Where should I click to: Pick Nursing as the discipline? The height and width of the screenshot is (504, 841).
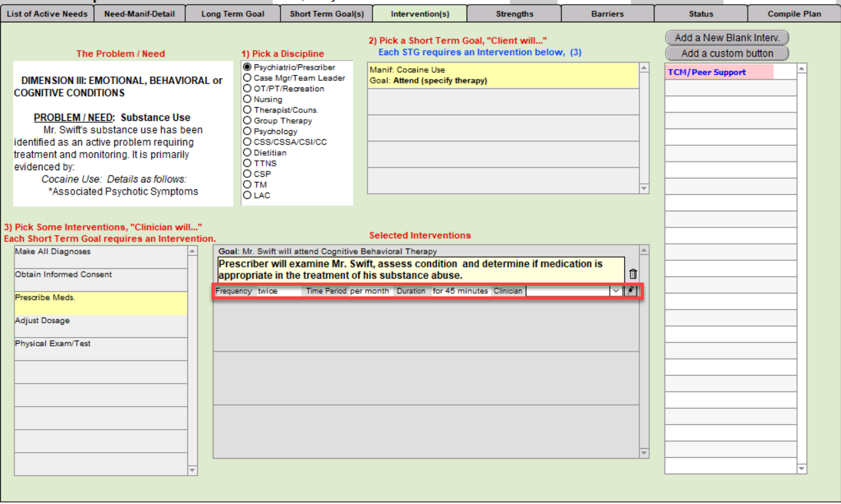(248, 99)
